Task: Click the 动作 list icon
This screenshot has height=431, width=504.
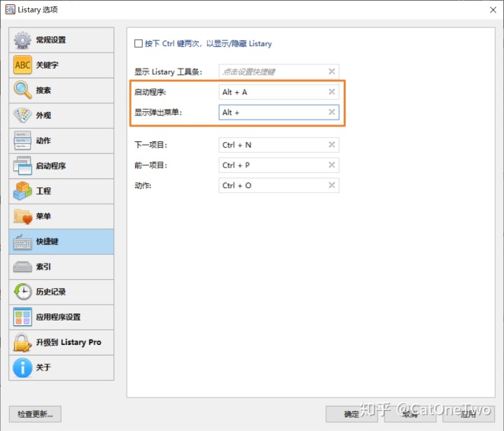Action: tap(22, 141)
